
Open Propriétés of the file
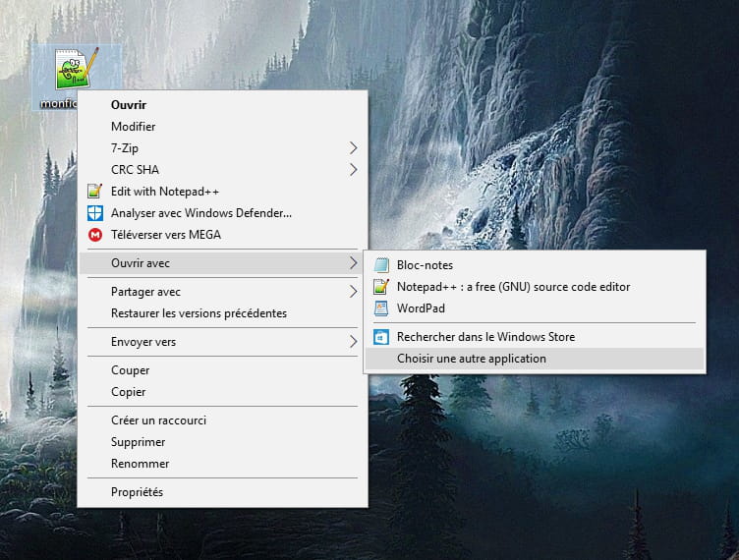point(222,492)
